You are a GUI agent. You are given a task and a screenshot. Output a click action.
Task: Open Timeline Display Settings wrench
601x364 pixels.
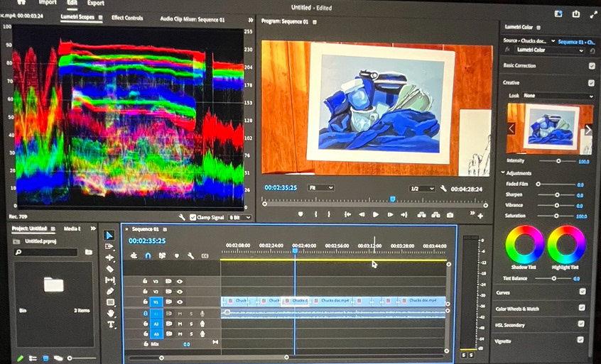point(190,255)
